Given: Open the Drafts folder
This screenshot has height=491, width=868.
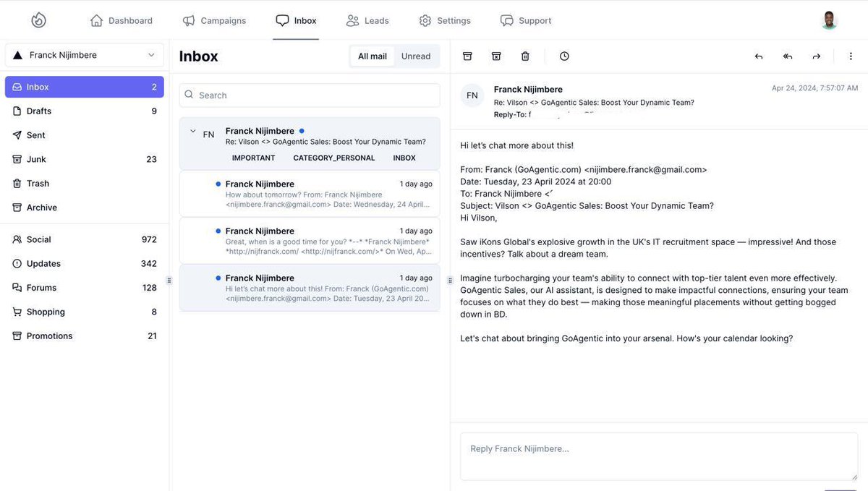Looking at the screenshot, I should pos(37,109).
